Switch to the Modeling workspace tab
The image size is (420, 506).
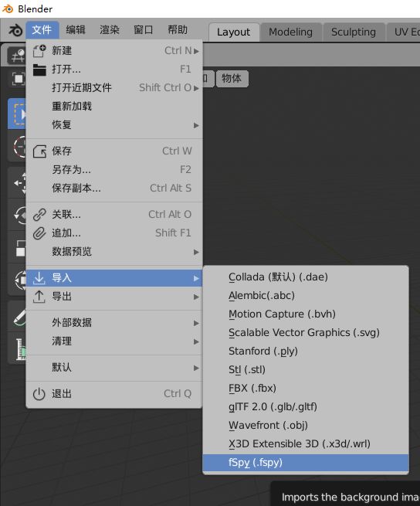(x=290, y=32)
